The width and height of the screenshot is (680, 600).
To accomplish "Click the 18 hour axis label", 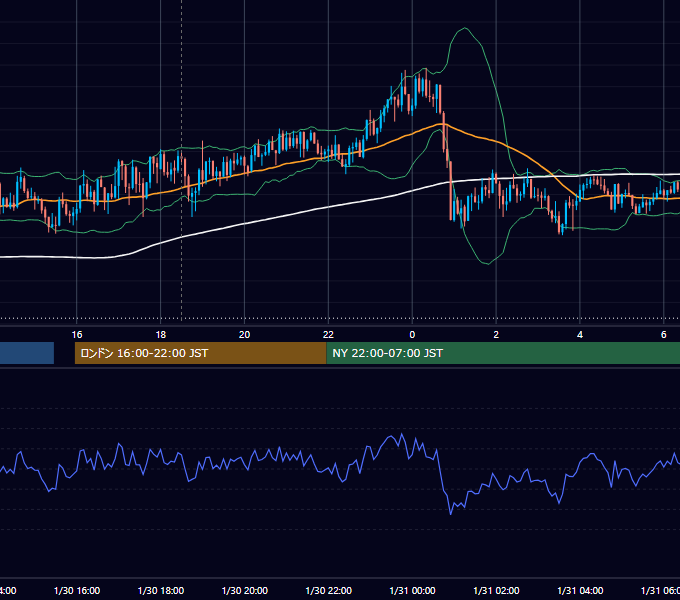I will point(161,335).
